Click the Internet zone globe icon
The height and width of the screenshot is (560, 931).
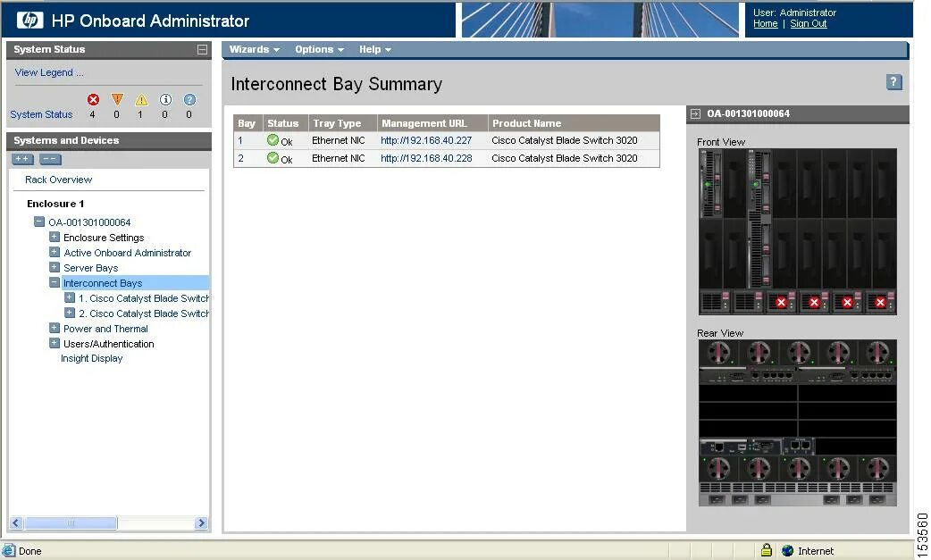point(788,550)
